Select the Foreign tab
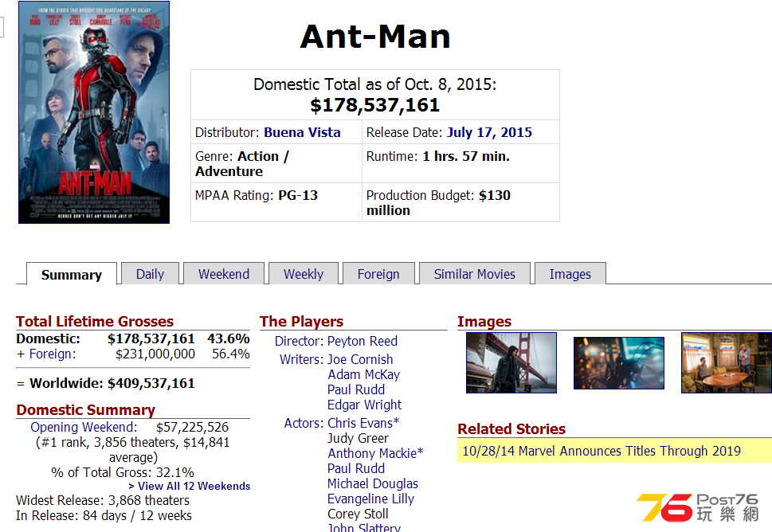 [378, 274]
